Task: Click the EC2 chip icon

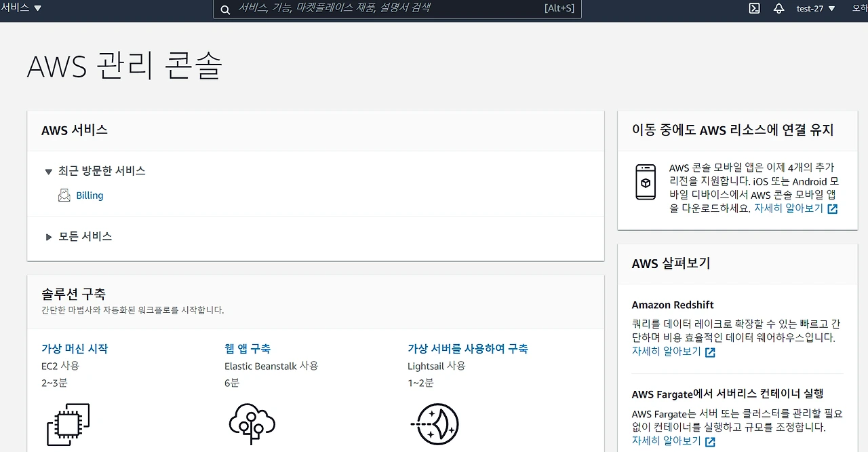Action: coord(68,424)
